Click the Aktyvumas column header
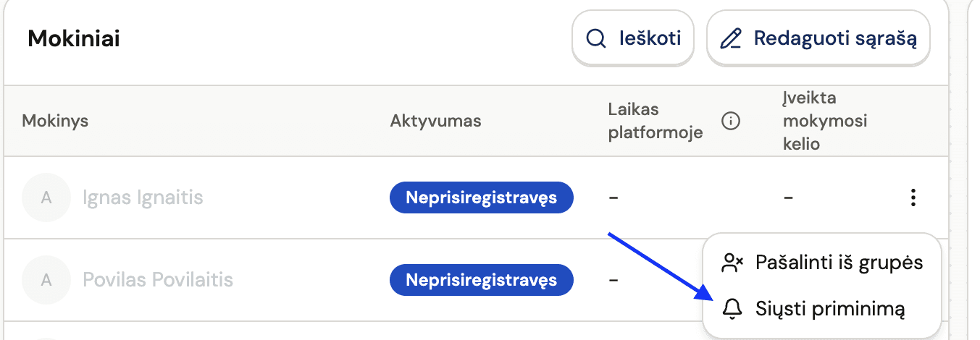The width and height of the screenshot is (980, 340). [x=435, y=121]
